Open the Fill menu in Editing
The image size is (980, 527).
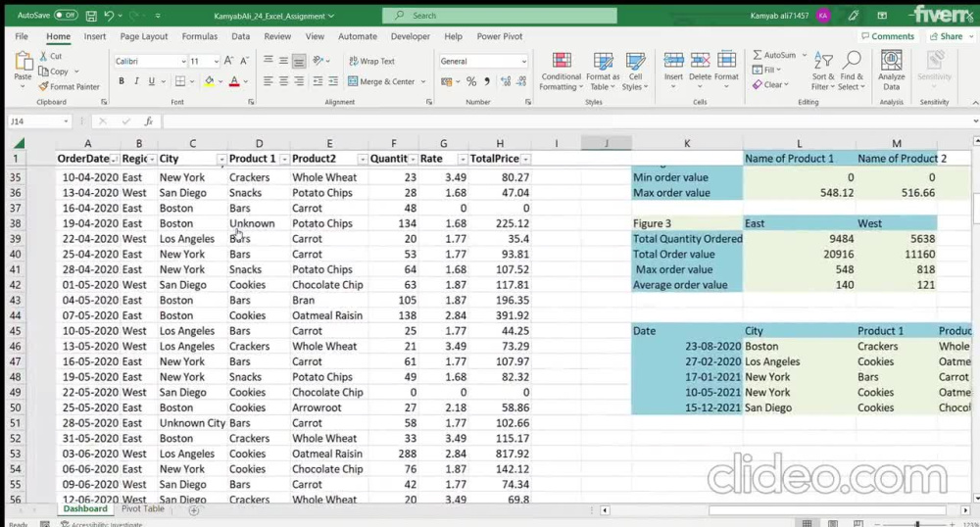click(x=766, y=70)
